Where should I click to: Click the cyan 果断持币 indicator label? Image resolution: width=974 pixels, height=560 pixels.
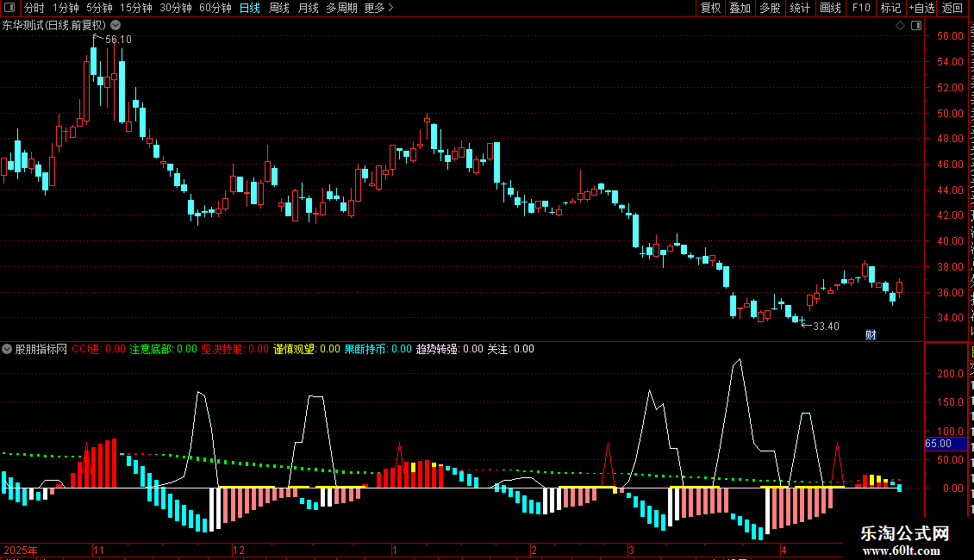click(378, 349)
